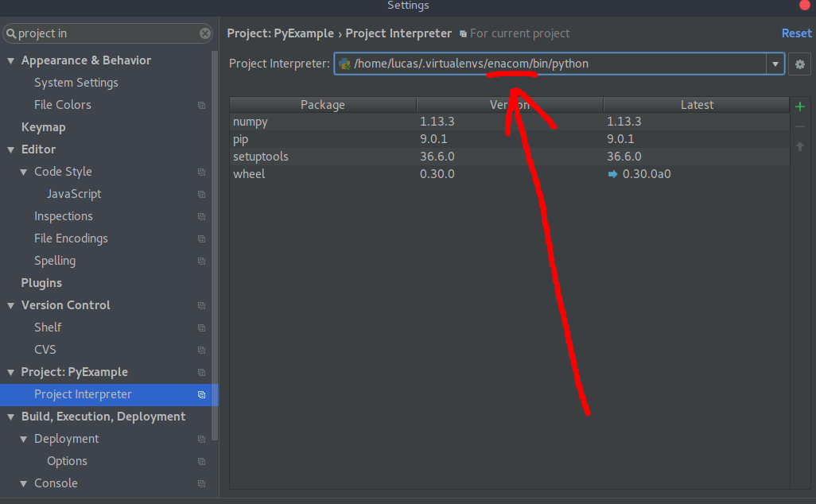Screen dimensions: 816x504
Task: Click the Python interpreter icon in combo box
Action: pyautogui.click(x=344, y=64)
